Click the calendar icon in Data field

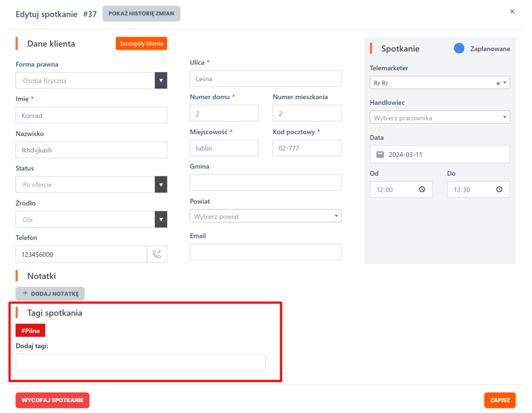tap(380, 154)
